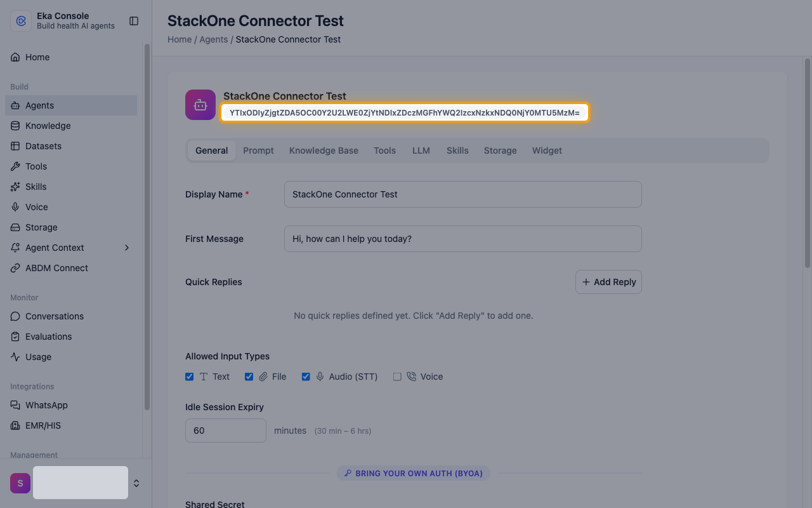Open Storage via its drive icon
The image size is (812, 508).
pos(15,227)
